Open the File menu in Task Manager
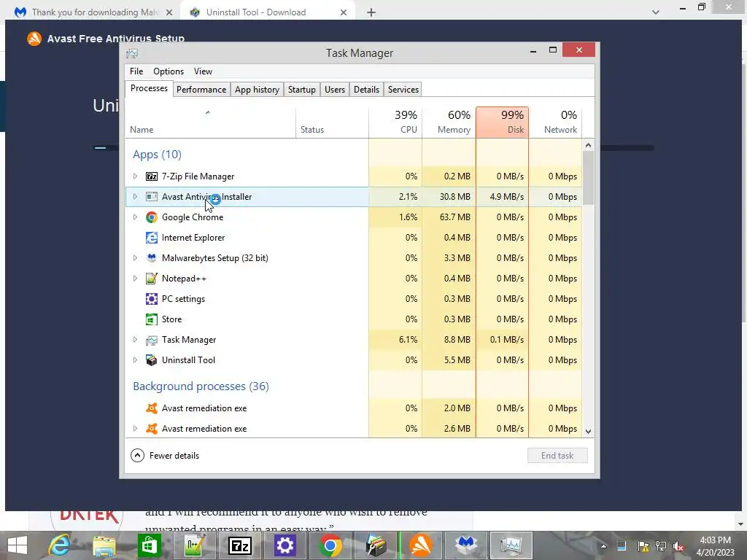Viewport: 747px width, 560px height. pyautogui.click(x=136, y=71)
